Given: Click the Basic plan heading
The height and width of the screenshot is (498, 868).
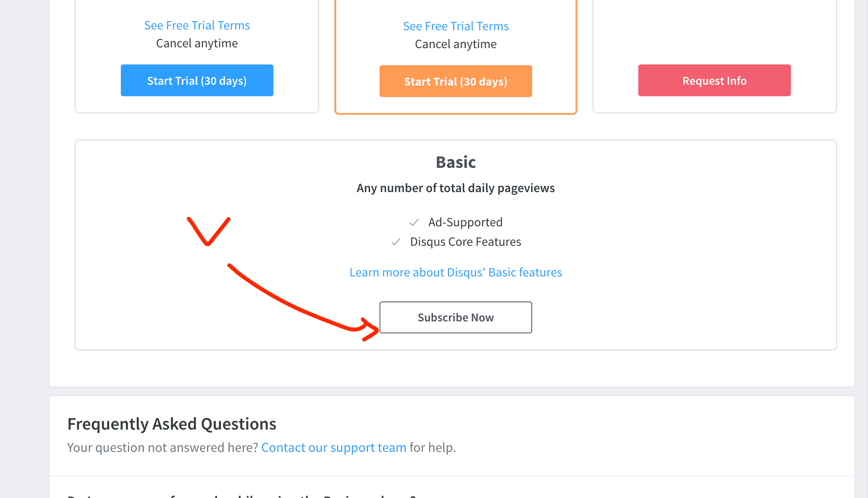Looking at the screenshot, I should (x=455, y=162).
